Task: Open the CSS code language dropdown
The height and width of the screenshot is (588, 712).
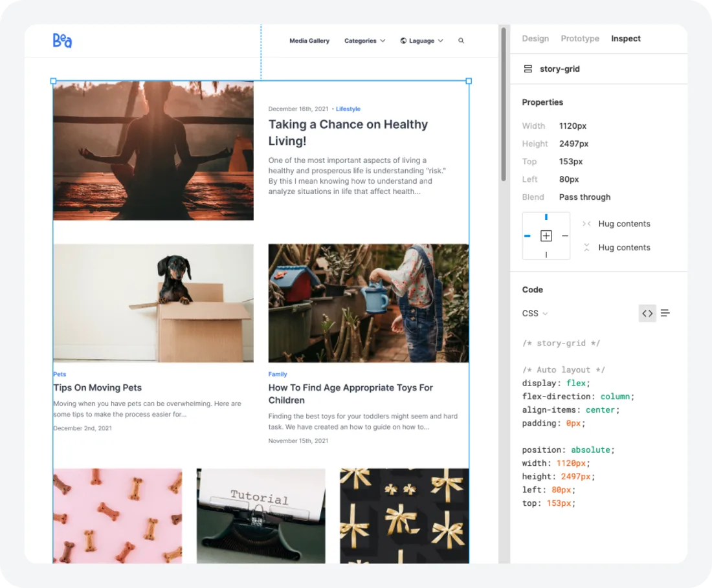Action: 535,314
